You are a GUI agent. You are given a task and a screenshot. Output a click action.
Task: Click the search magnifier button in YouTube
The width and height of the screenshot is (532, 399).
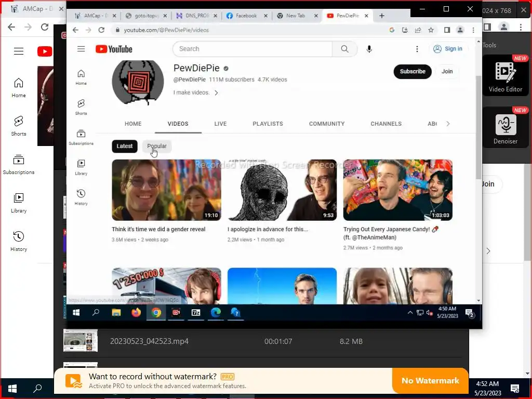[x=345, y=49]
